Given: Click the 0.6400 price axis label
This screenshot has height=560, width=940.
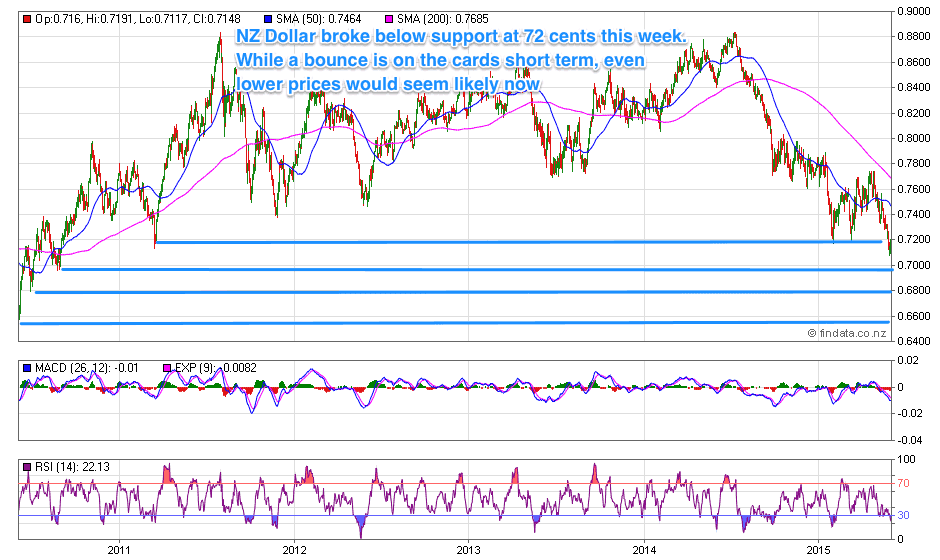Looking at the screenshot, I should coord(914,342).
